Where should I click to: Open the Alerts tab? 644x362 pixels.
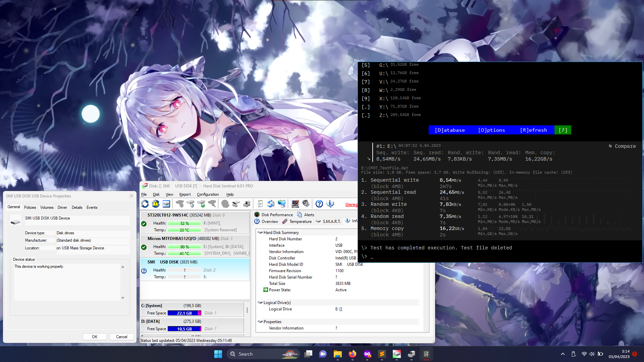306,215
